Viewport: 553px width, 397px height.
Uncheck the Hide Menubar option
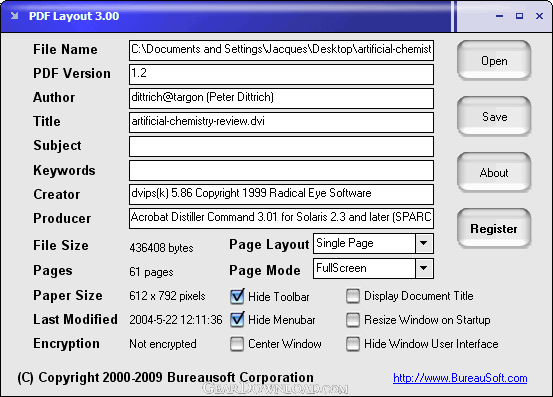coord(237,320)
